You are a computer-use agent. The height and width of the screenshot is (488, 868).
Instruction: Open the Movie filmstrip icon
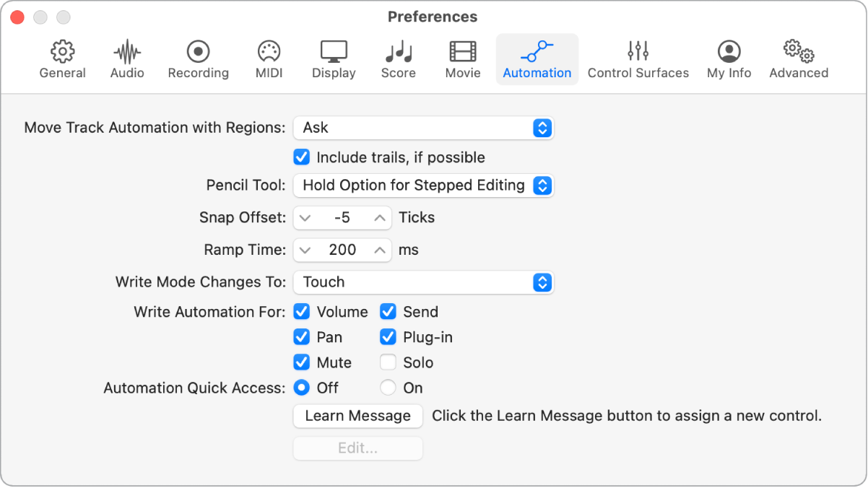pyautogui.click(x=463, y=52)
